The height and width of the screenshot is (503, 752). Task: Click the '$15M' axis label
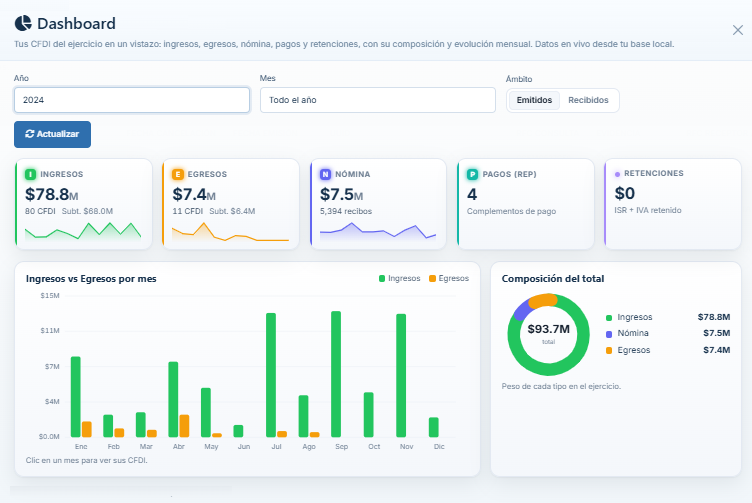(50, 295)
